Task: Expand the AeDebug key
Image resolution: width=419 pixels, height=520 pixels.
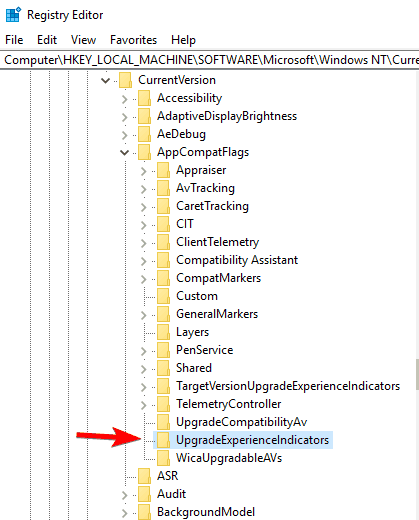Action: [x=125, y=135]
